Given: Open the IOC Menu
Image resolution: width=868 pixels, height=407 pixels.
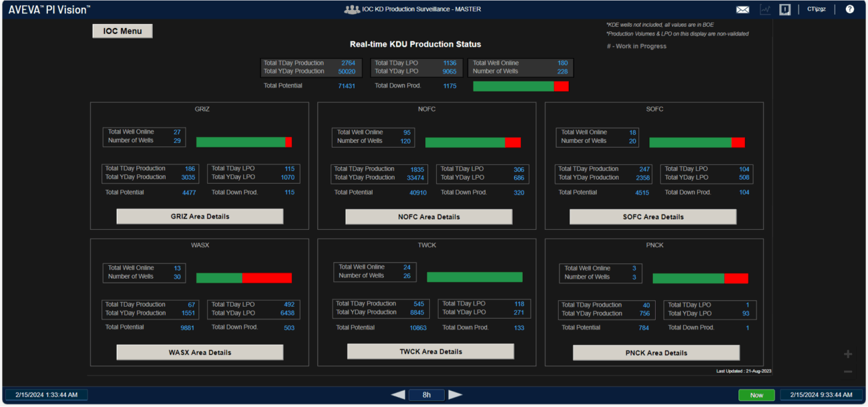Looking at the screenshot, I should click(x=122, y=31).
